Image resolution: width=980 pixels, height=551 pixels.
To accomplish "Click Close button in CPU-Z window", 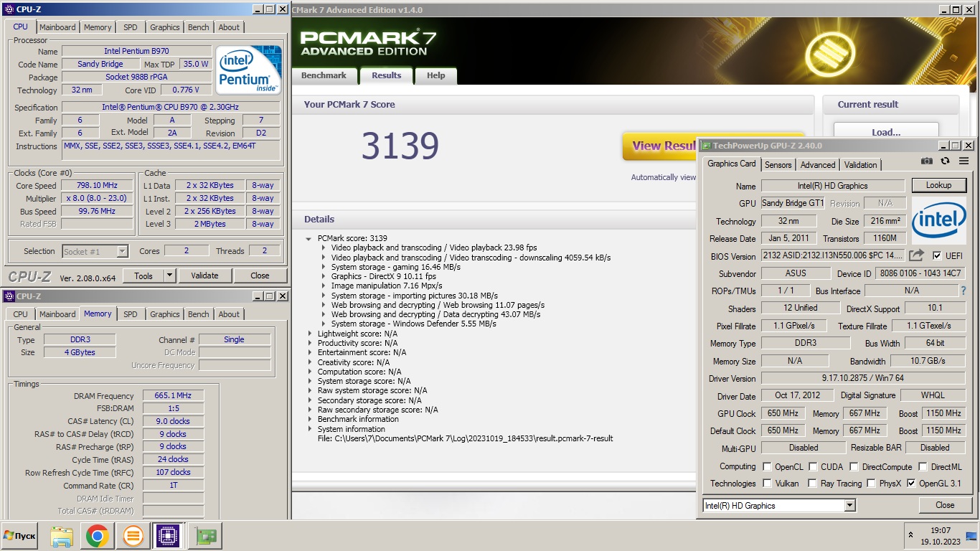I will click(260, 275).
